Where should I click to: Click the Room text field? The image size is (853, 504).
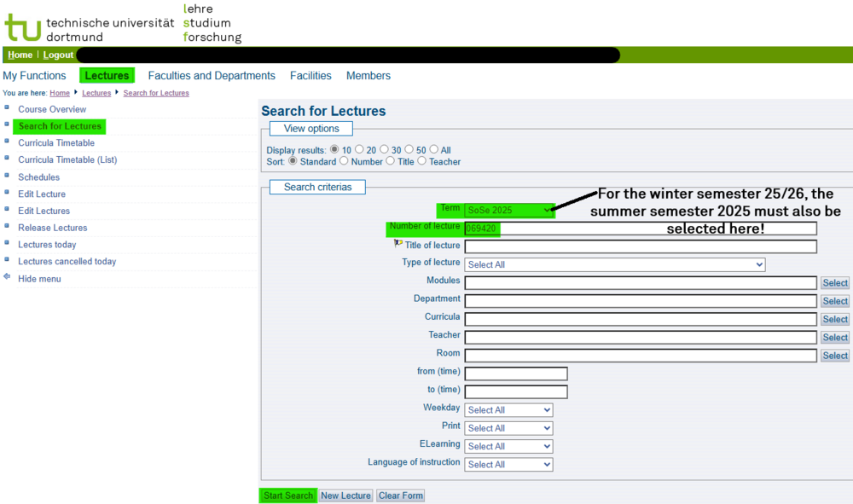point(641,356)
